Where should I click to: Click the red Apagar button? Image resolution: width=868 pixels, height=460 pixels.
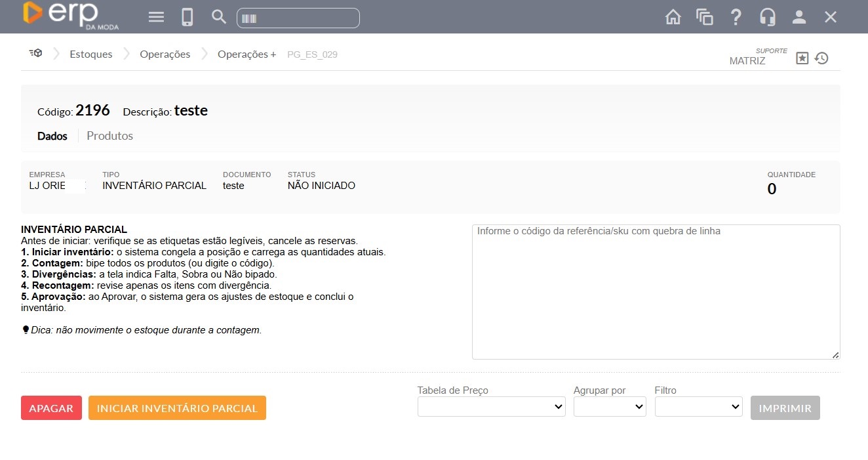(x=51, y=408)
